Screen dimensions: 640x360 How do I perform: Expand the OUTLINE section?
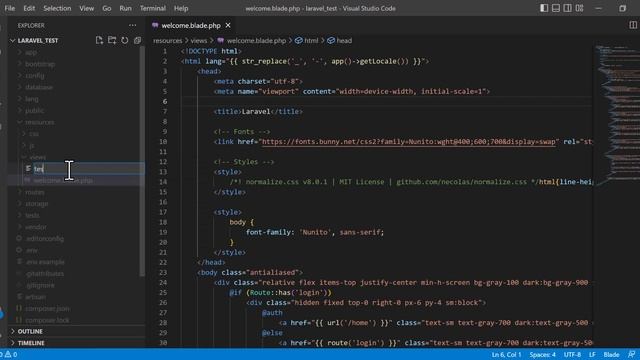coord(30,331)
